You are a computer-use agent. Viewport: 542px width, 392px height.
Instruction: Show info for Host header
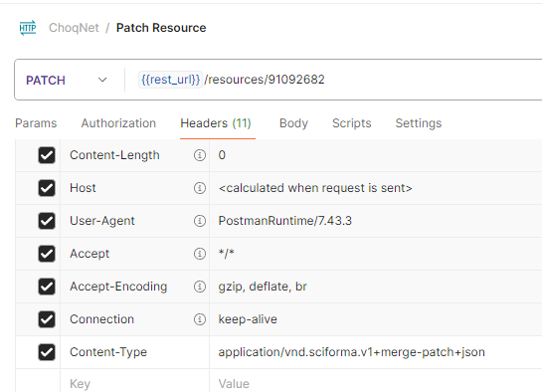click(200, 188)
